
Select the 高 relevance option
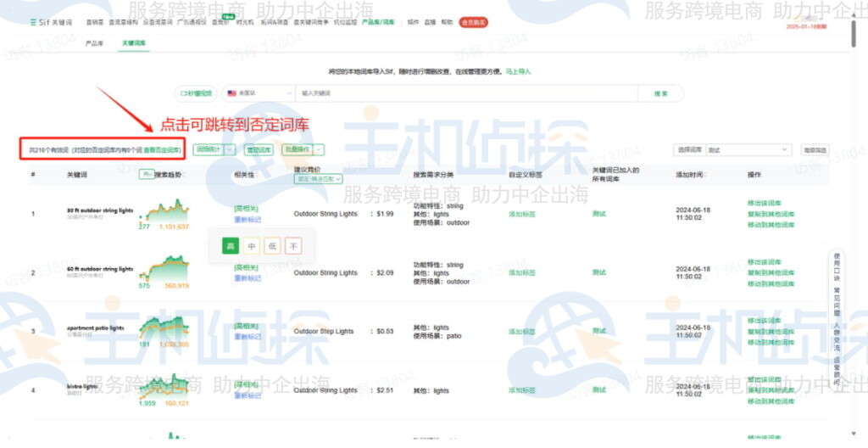pyautogui.click(x=231, y=246)
